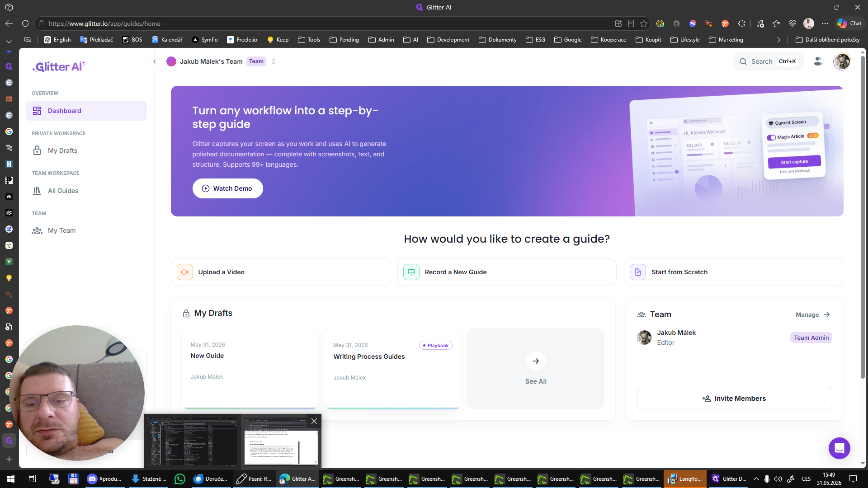Select the code editor preview thumbnail
Screen dimensions: 868x488
coord(193,441)
